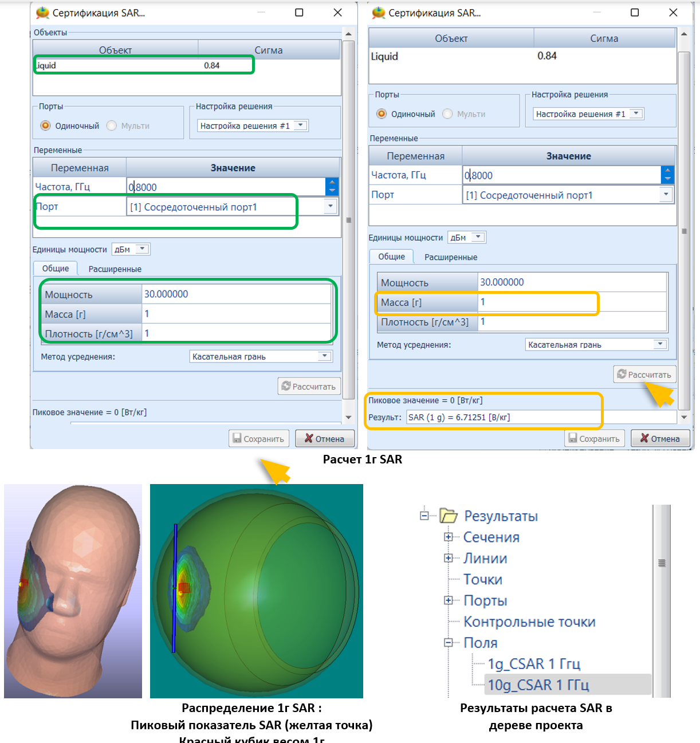Open the Порт dropdown in left dialog
700x743 pixels.
(x=330, y=207)
